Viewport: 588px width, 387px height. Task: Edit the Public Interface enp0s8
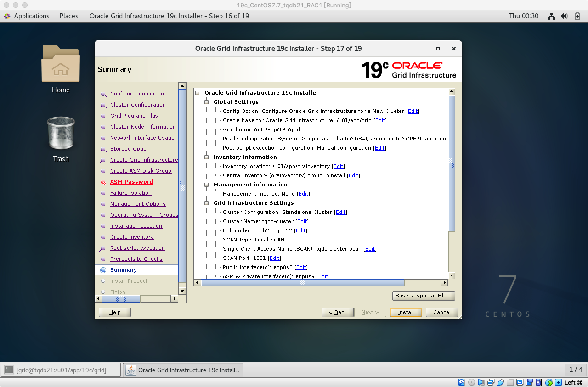click(301, 267)
